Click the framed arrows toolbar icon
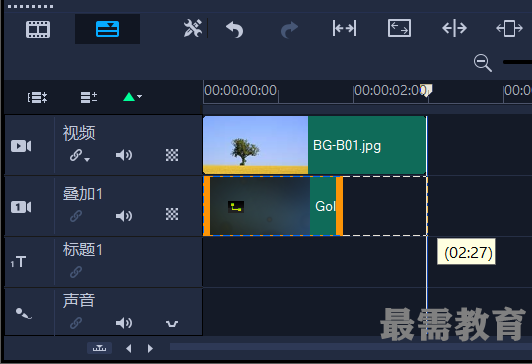The width and height of the screenshot is (532, 364). click(399, 28)
